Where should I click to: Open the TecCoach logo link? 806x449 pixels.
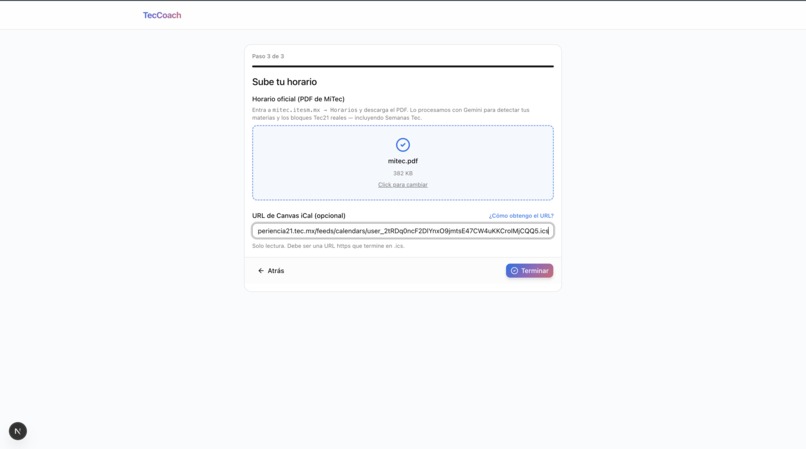coord(162,15)
